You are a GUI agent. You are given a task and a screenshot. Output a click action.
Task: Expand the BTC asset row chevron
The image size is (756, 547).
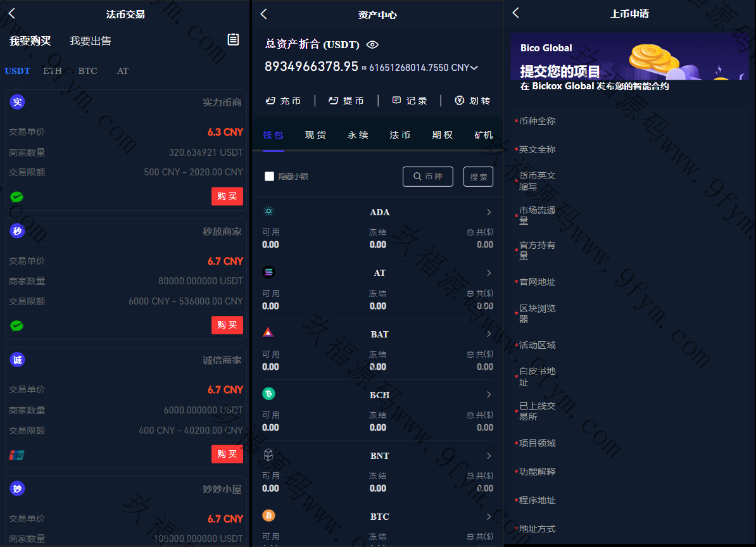(489, 517)
